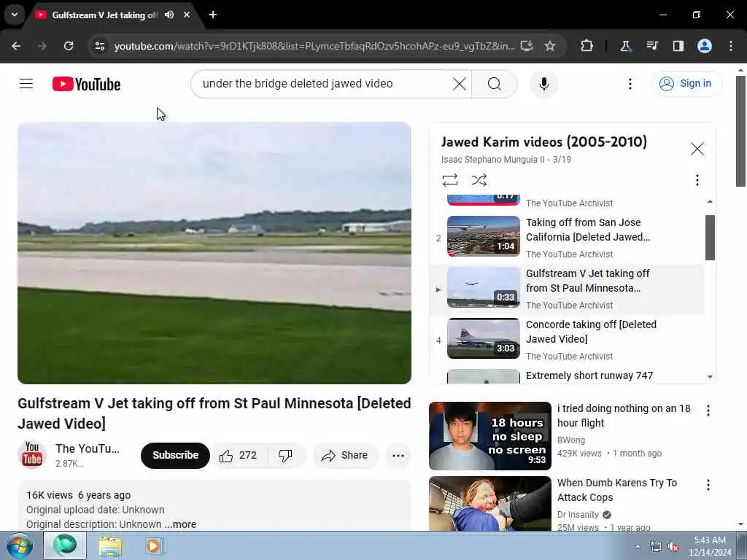The image size is (747, 560).
Task: Mute tab via speaker icon
Action: coord(169,15)
